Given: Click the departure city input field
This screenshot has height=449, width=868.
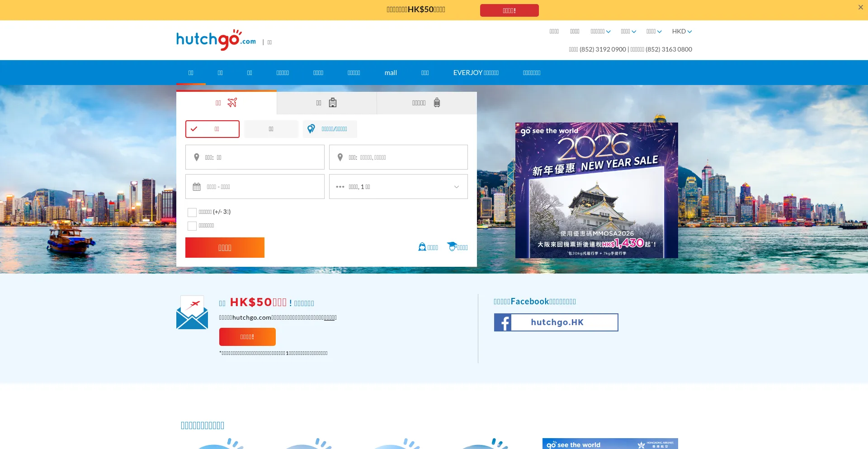Looking at the screenshot, I should coord(255,157).
